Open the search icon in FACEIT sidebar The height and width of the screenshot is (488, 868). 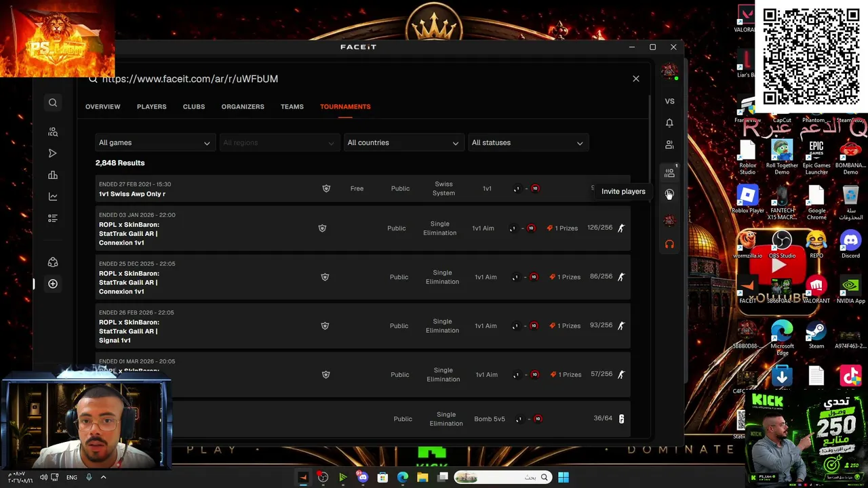pos(53,103)
